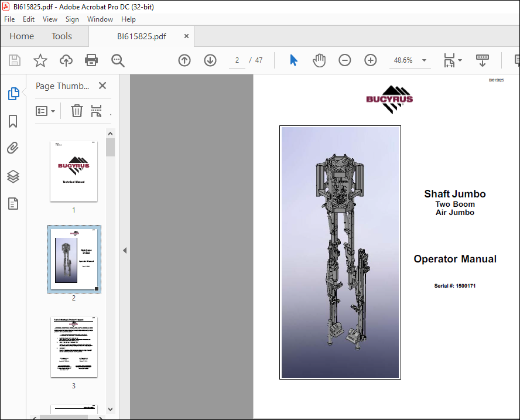Open Page Thumbnails pane icon in sidebar
Screen dimensions: 520x420
tap(13, 94)
